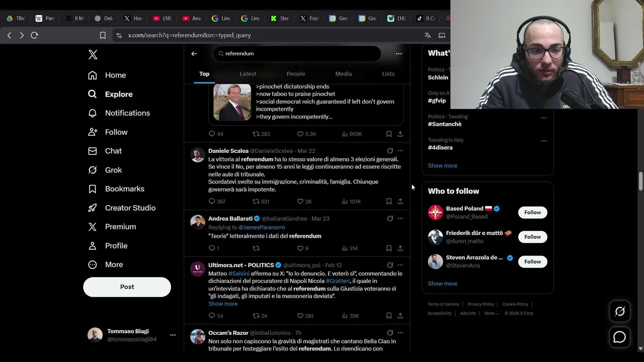This screenshot has width=644, height=362.
Task: Switch to the Lists tab
Action: point(388,74)
